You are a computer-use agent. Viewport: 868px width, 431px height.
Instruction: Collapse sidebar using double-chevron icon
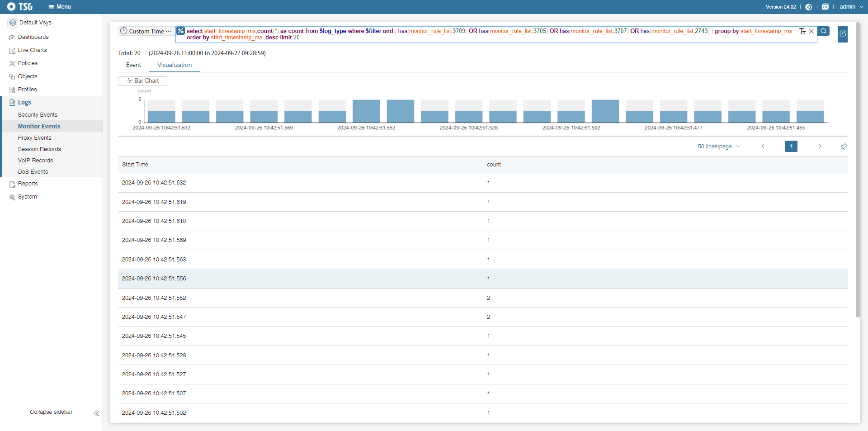coord(96,413)
